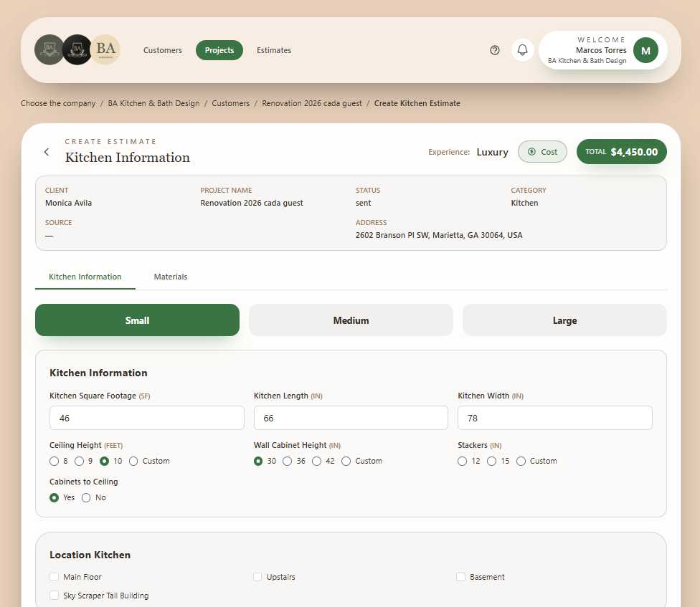Click the address 2602 Branson Pl SW
The height and width of the screenshot is (607, 700).
tap(439, 235)
